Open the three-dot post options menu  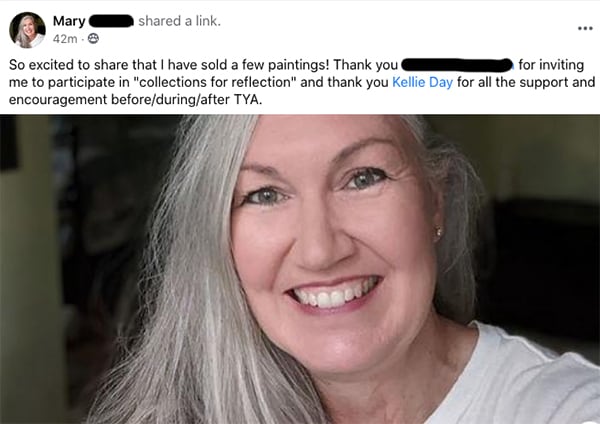point(585,28)
